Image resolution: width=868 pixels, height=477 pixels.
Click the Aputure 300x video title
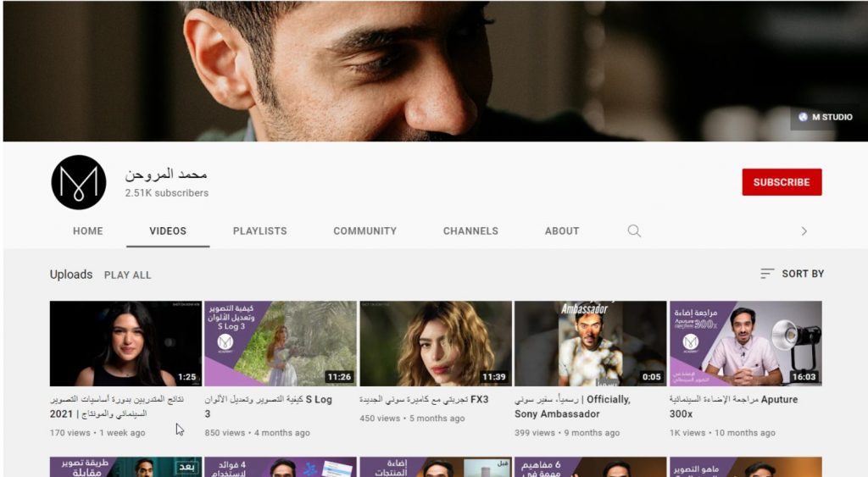point(733,406)
